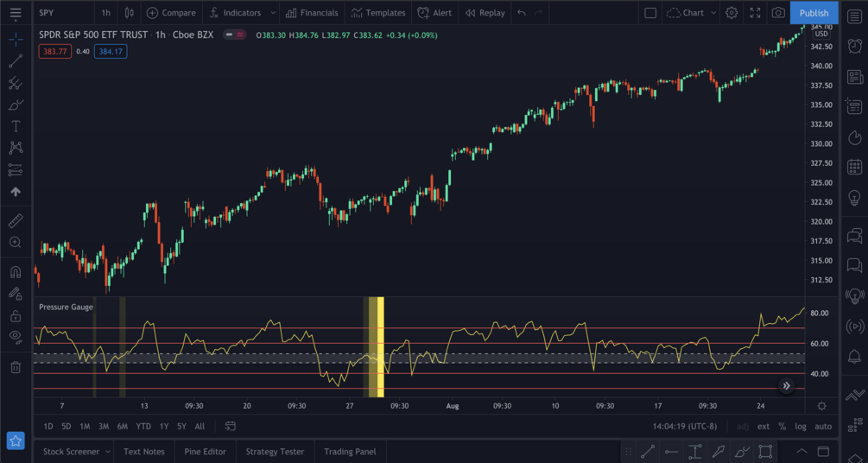Select the arrow up icon tool
This screenshot has width=868, height=463.
pyautogui.click(x=16, y=192)
